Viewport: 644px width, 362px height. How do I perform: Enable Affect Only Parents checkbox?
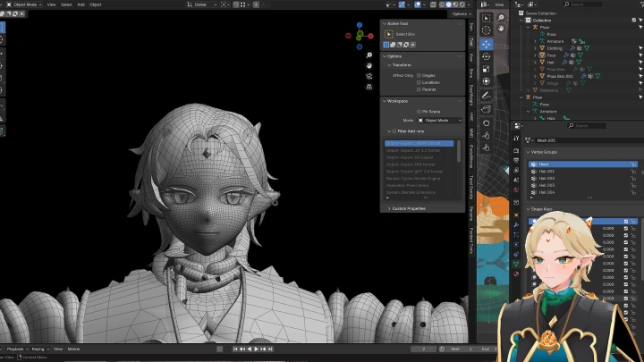pyautogui.click(x=419, y=89)
